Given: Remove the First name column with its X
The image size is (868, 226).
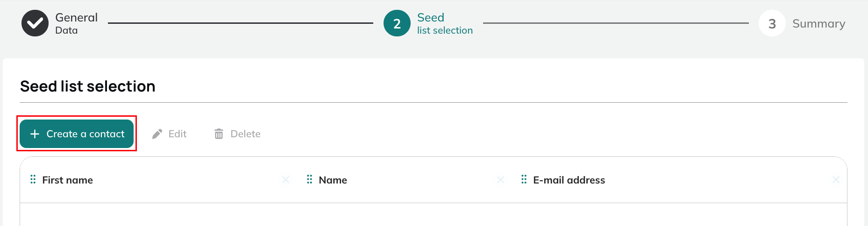Looking at the screenshot, I should 285,180.
